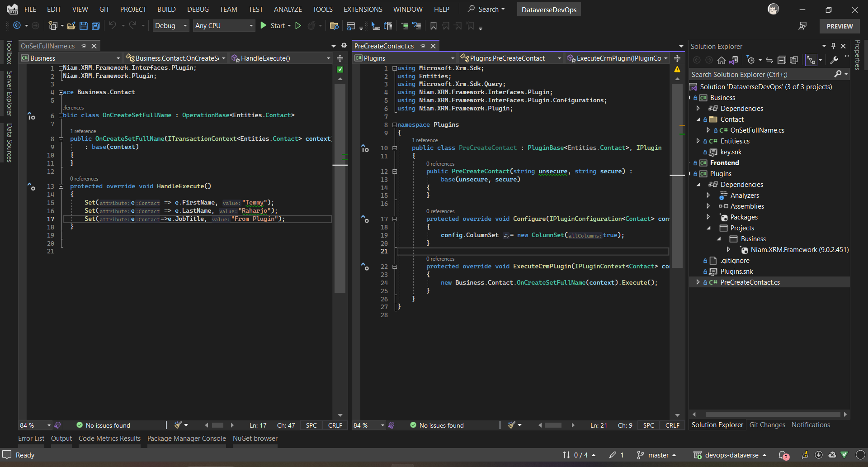Click the Navigate Backward toolbar icon
The height and width of the screenshot is (467, 868).
(x=17, y=26)
